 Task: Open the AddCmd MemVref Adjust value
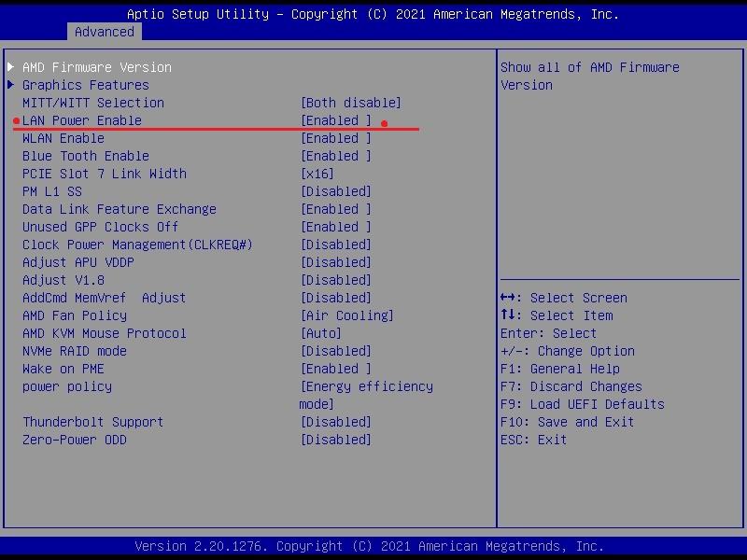tap(336, 298)
